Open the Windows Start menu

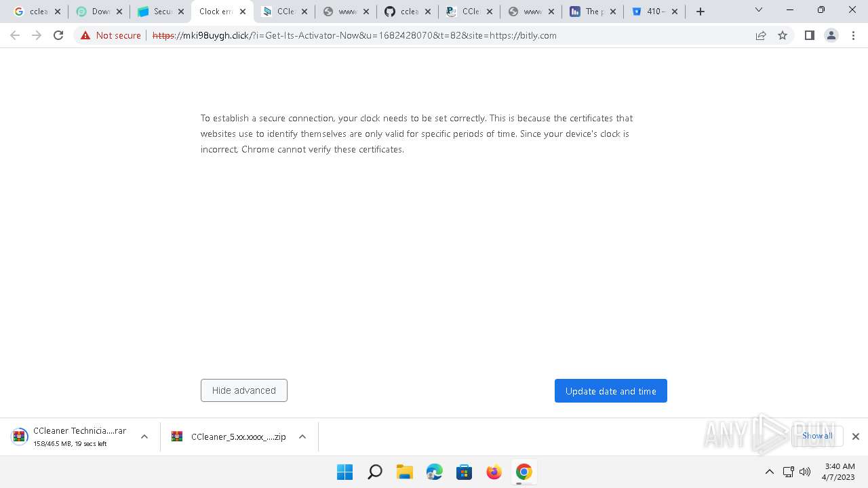point(344,472)
